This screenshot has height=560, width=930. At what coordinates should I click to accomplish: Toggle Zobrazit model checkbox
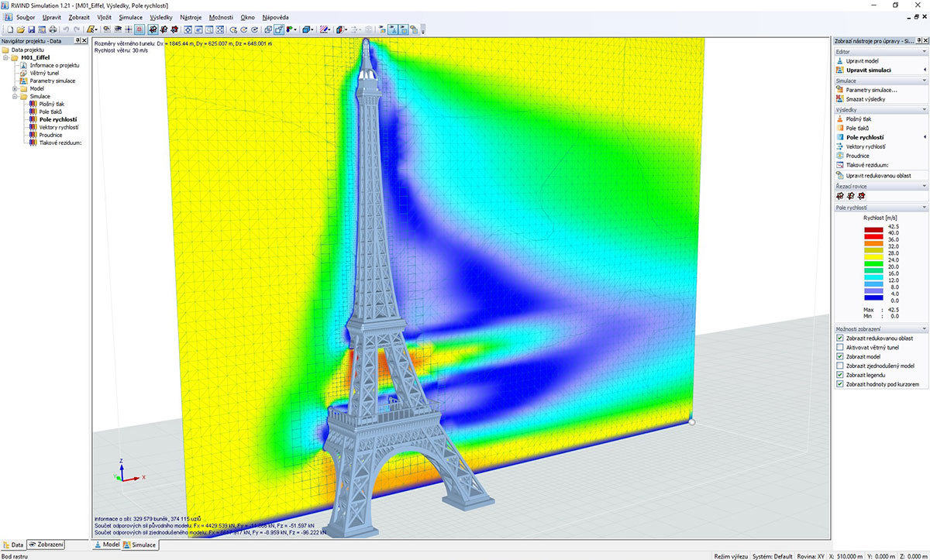coord(840,356)
